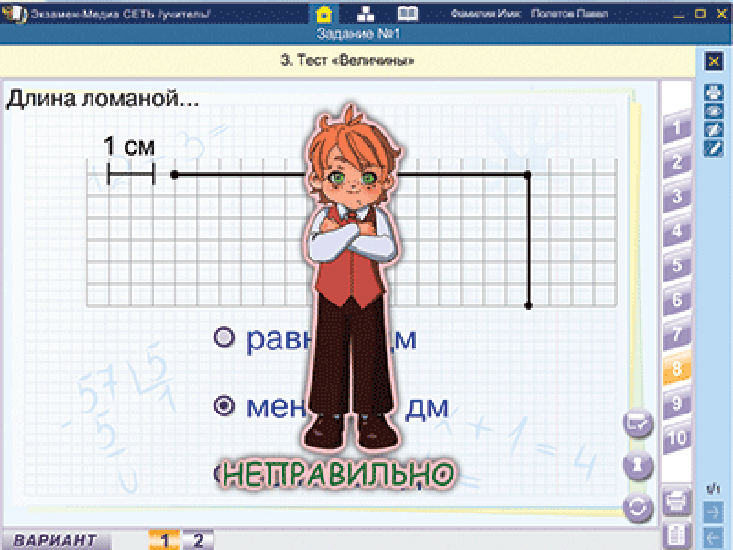Click the round check answer button

pos(637,424)
